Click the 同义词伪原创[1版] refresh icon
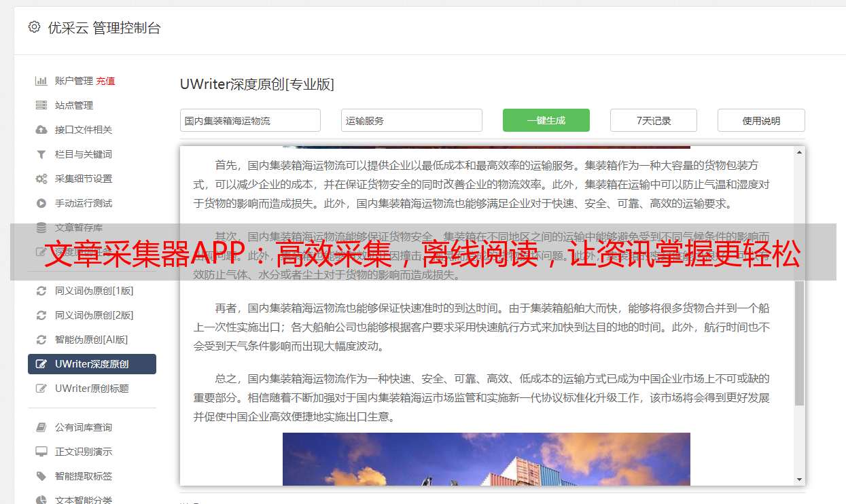Viewport: 846px width, 504px height. click(x=41, y=291)
